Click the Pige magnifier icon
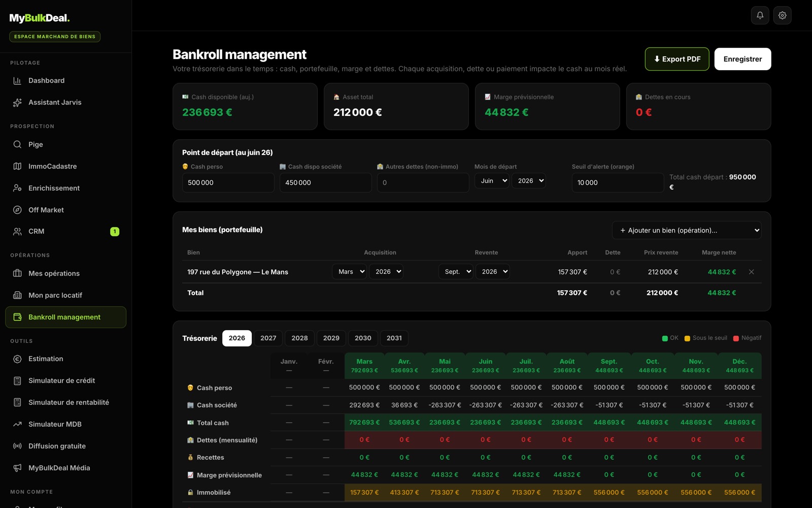812x508 pixels. point(17,144)
